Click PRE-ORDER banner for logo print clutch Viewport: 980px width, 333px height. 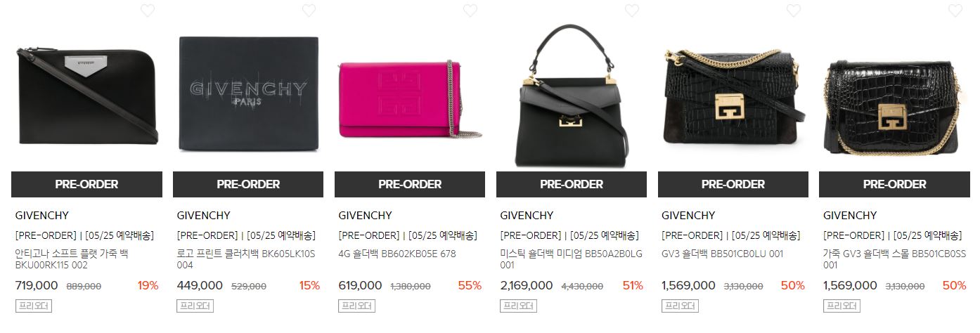(248, 184)
